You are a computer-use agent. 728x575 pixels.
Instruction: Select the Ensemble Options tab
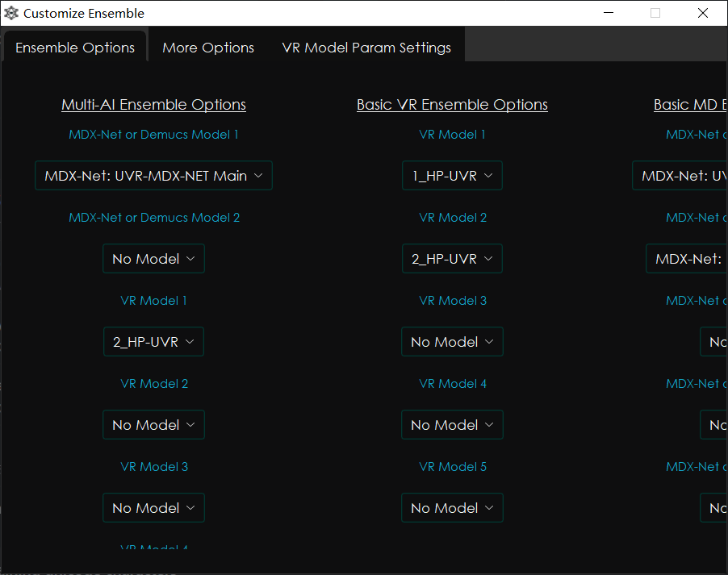[x=74, y=48]
